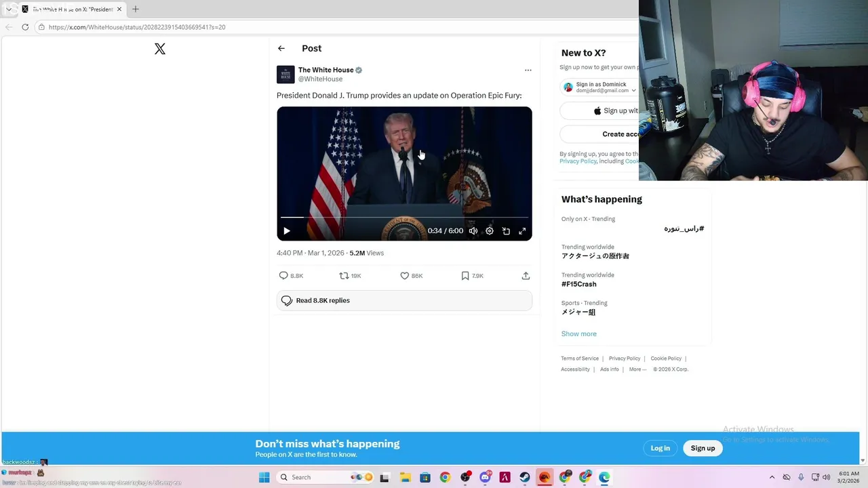The height and width of the screenshot is (488, 868).
Task: Open Terms of Service footer link
Action: coord(580,359)
